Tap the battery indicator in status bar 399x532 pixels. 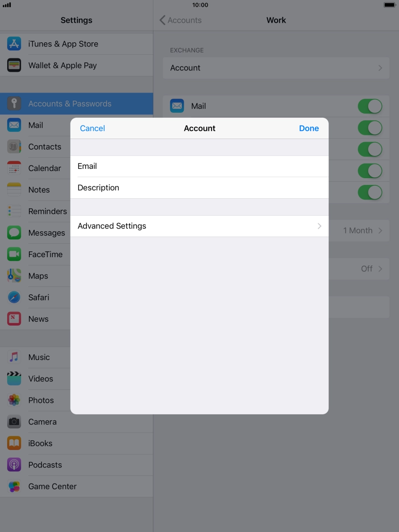pos(390,5)
